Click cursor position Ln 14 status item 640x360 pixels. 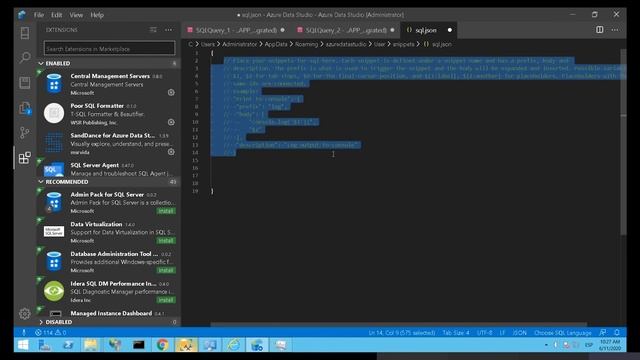click(x=402, y=333)
